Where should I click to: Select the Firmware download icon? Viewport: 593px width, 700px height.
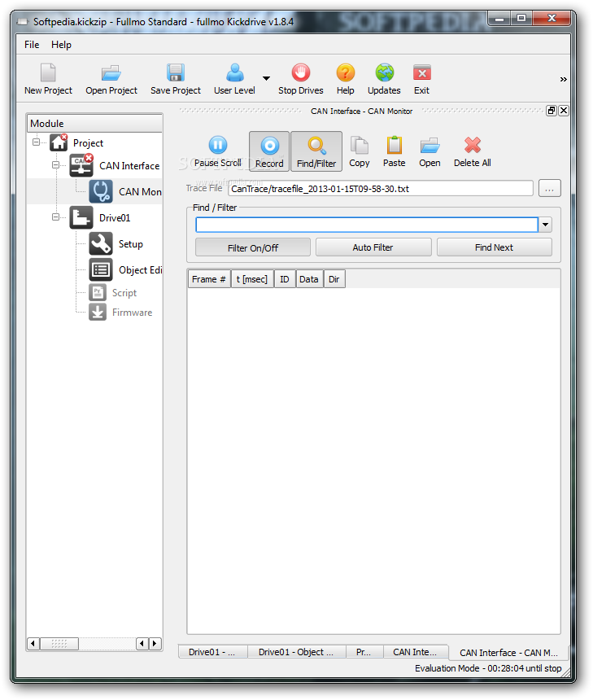(x=98, y=312)
